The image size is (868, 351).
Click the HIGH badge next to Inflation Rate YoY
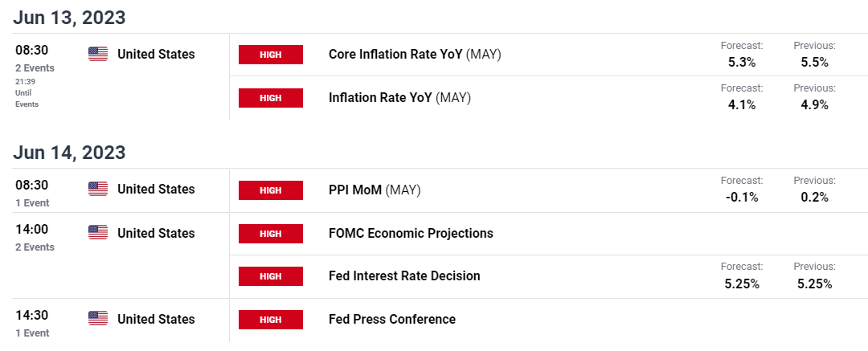point(271,98)
